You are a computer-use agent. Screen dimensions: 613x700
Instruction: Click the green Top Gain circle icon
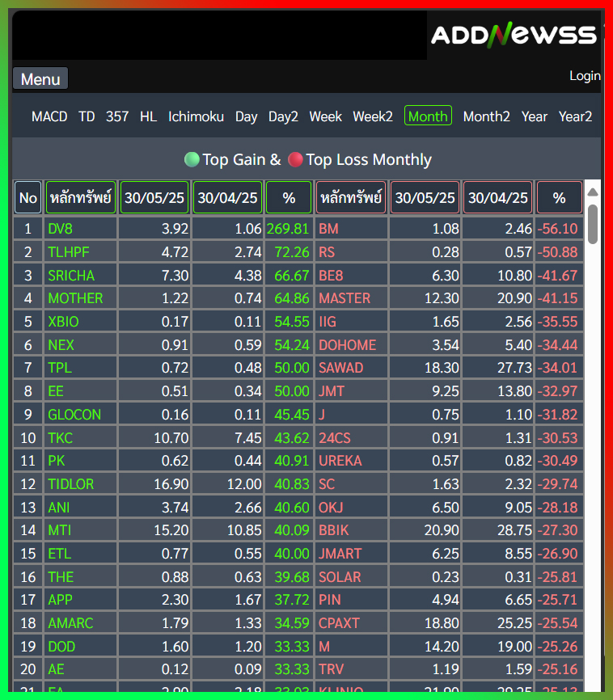click(192, 159)
